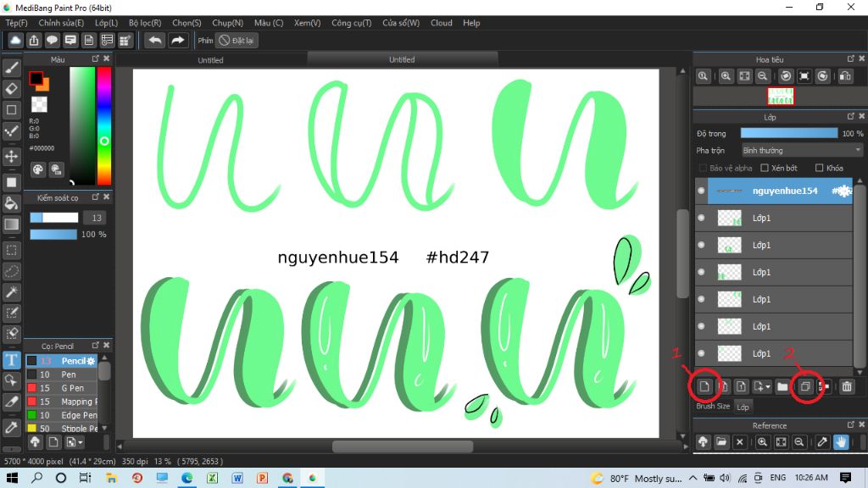Add a new layer

pyautogui.click(x=704, y=386)
